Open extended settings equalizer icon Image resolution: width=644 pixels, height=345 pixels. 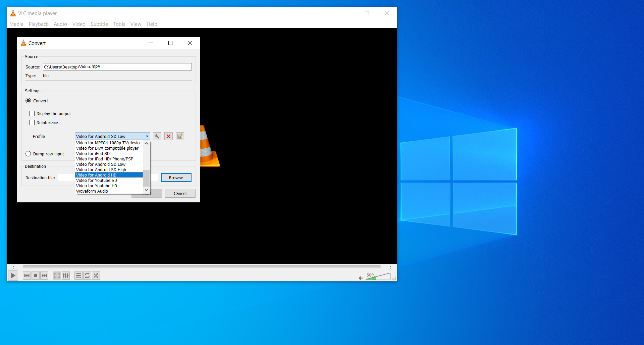point(66,276)
